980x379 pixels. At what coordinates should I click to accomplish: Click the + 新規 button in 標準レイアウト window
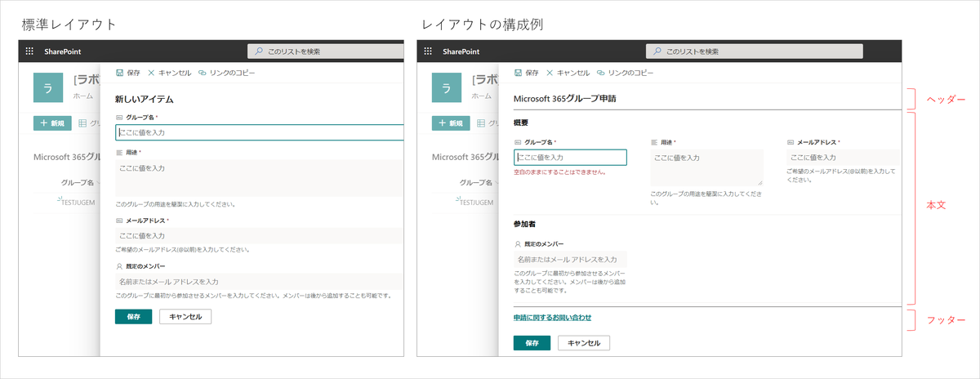click(x=53, y=123)
